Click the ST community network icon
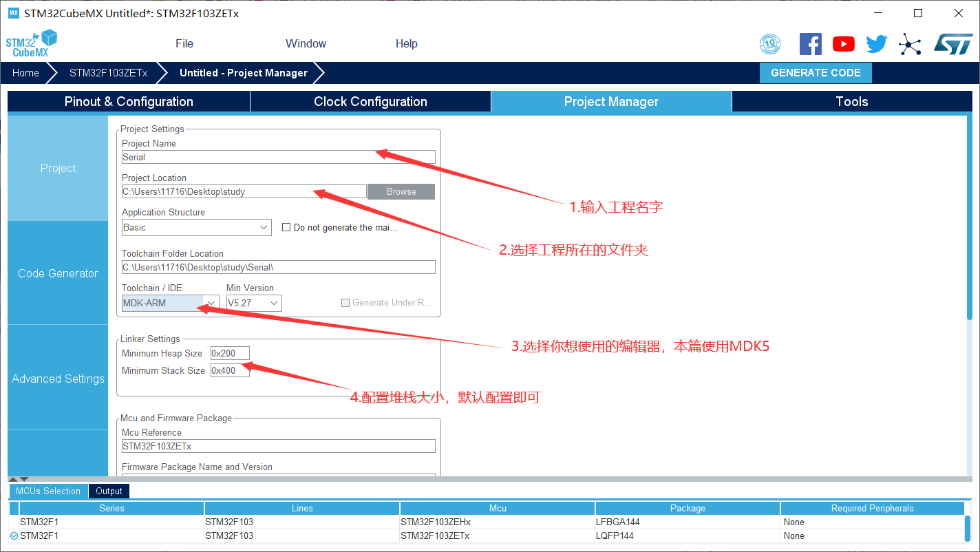980x552 pixels. point(910,45)
